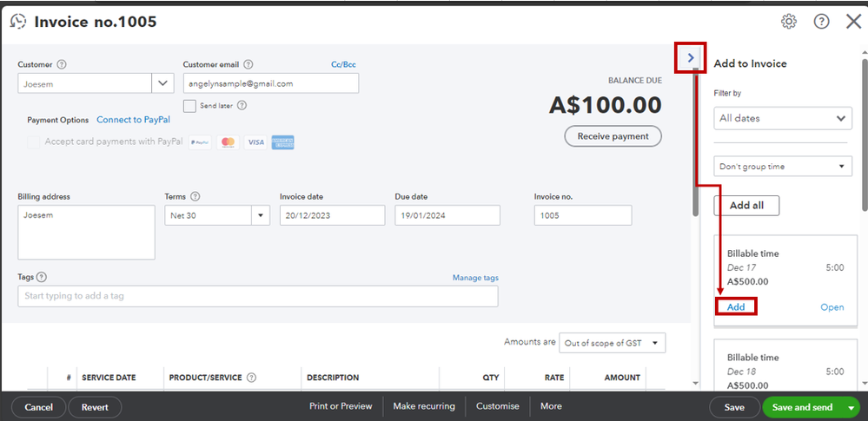Show help for Send later option
This screenshot has width=868, height=421.
[242, 105]
